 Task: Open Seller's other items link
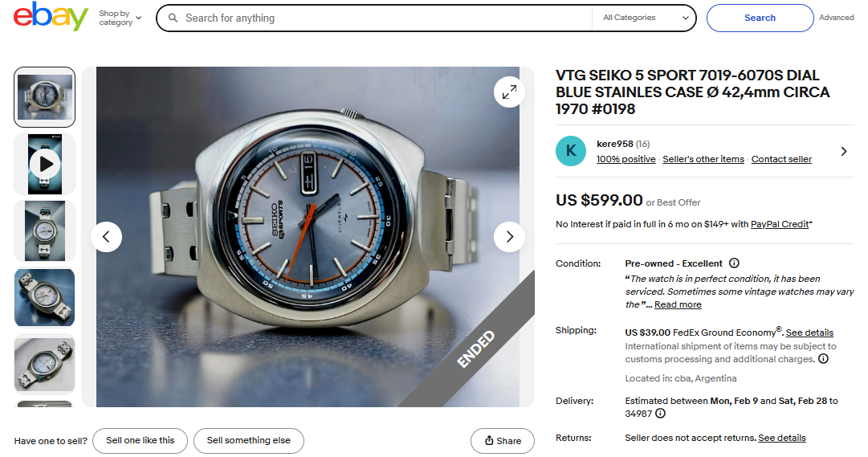tap(703, 159)
